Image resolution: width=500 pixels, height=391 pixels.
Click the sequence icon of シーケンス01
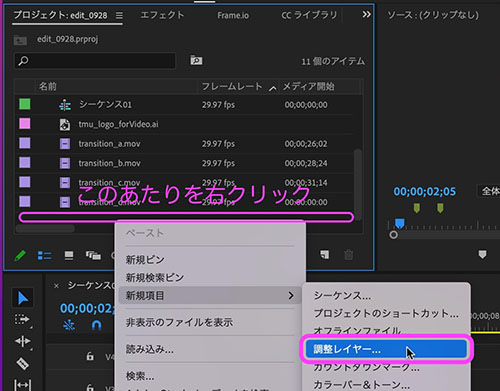(x=65, y=105)
